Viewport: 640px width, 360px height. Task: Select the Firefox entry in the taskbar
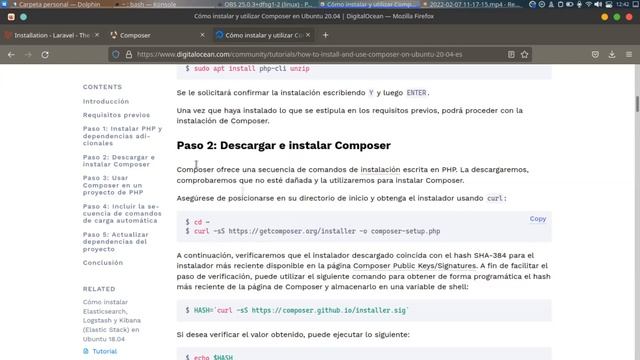pos(368,4)
